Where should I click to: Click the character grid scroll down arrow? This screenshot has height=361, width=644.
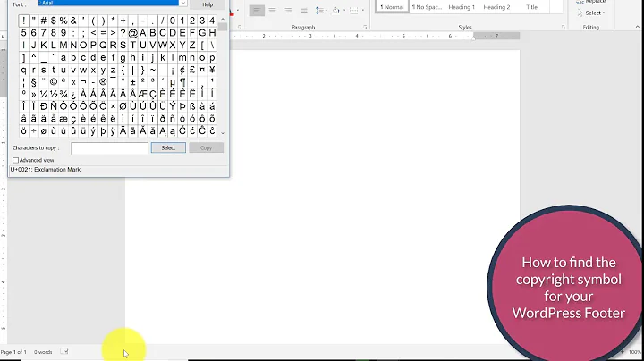point(223,133)
